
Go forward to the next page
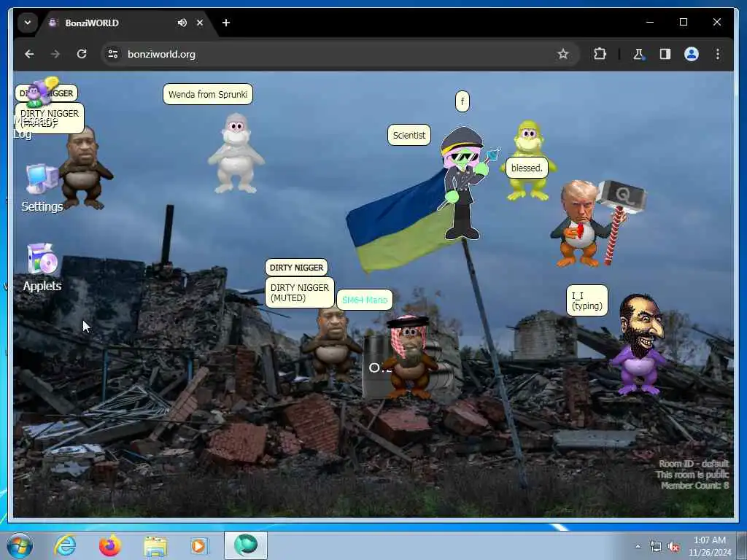point(55,54)
